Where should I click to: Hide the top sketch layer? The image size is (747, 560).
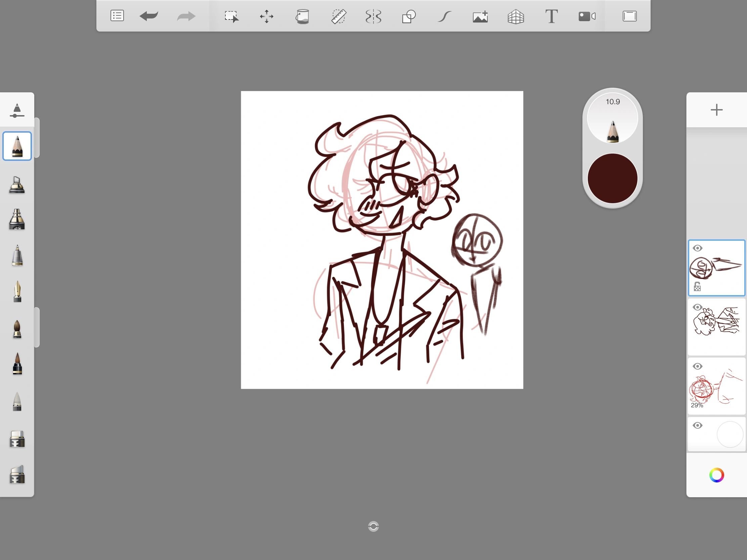697,248
